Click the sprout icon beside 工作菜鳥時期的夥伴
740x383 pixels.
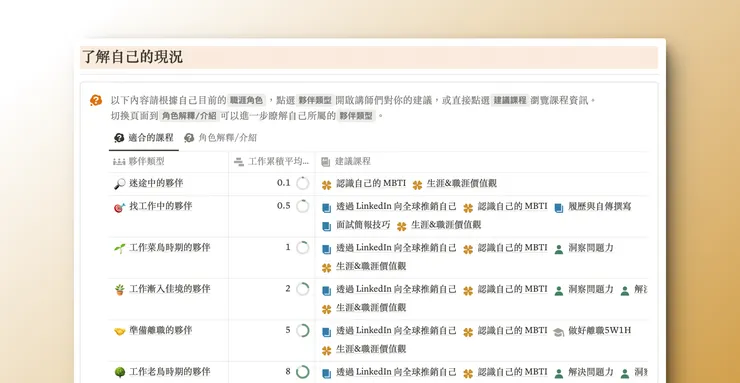pos(119,248)
